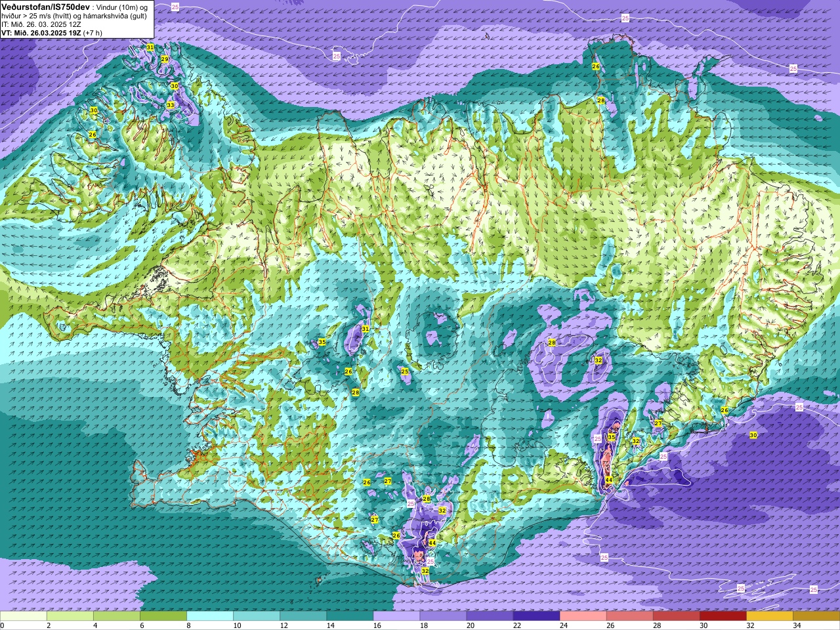Select the violet 20–22 legend swatch
The height and width of the screenshot is (630, 840).
click(490, 616)
